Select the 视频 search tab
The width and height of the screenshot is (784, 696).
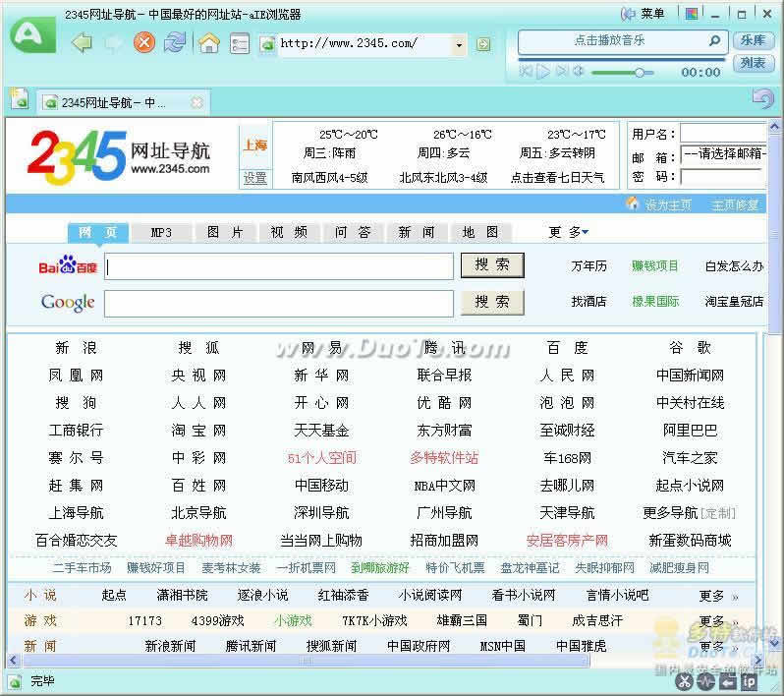(289, 233)
